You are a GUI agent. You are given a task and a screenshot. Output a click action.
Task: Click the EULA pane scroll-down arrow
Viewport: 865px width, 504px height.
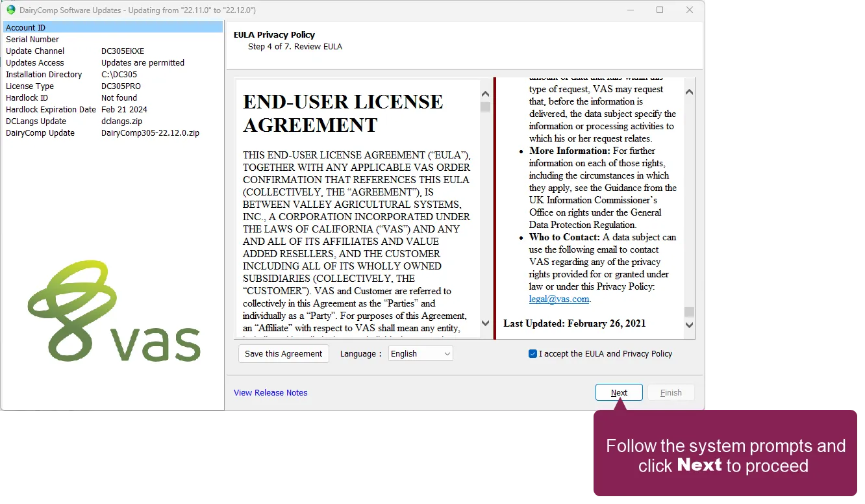485,323
